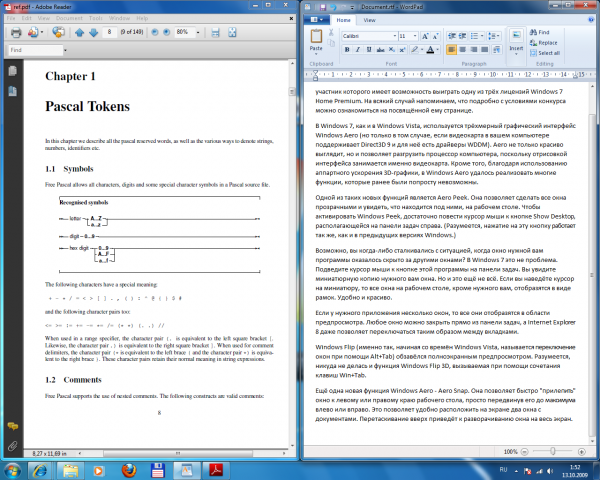Adjust the WordPad zoom slider handle
Viewport: 600px width, 480px height.
point(553,452)
